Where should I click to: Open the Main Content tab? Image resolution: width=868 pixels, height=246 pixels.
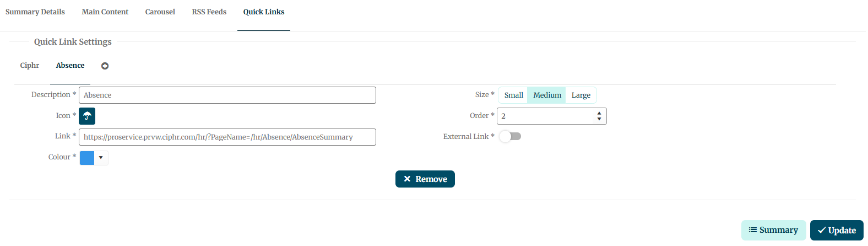pyautogui.click(x=105, y=12)
